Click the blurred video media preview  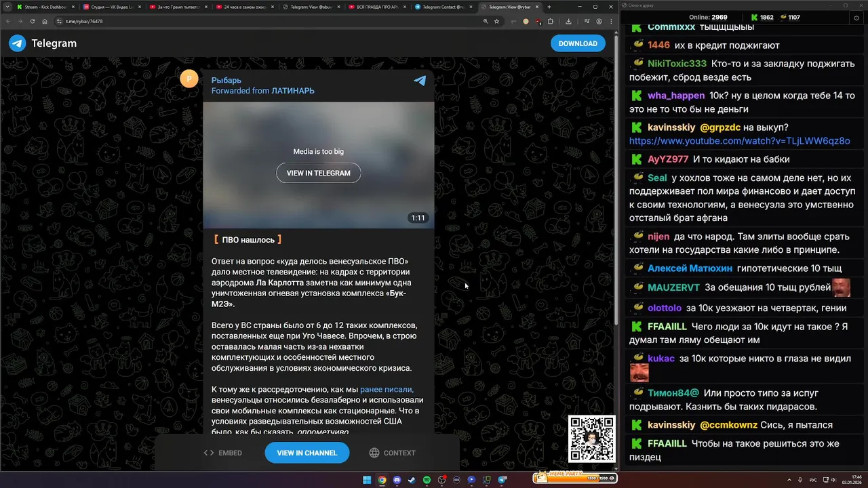coord(318,165)
